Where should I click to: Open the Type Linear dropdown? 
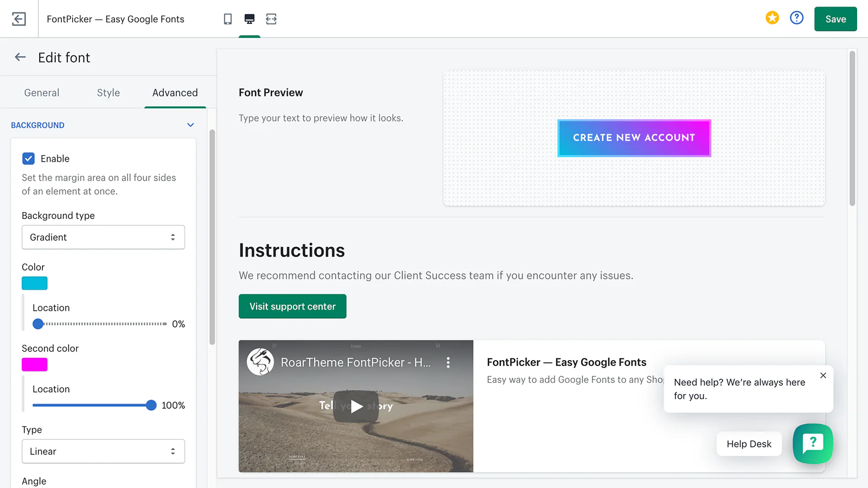(103, 451)
